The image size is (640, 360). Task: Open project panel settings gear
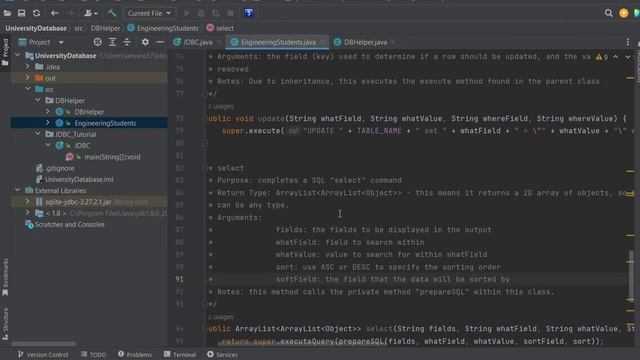click(x=145, y=42)
